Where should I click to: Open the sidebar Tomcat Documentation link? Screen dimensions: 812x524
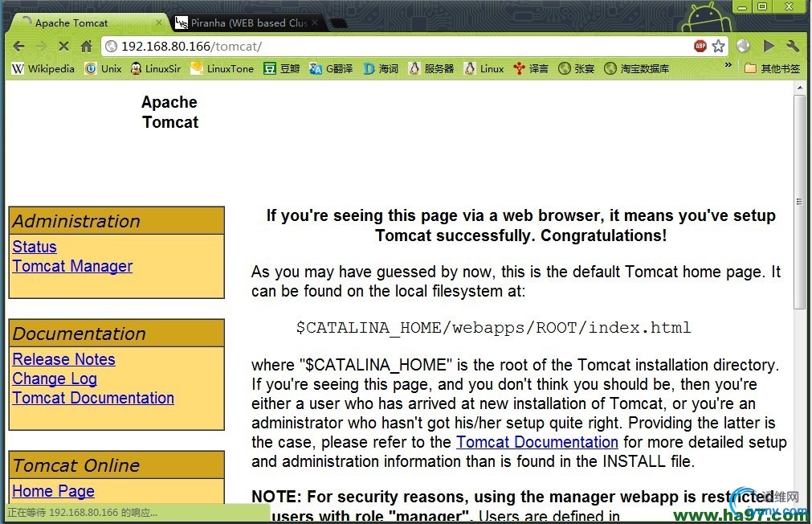[93, 398]
